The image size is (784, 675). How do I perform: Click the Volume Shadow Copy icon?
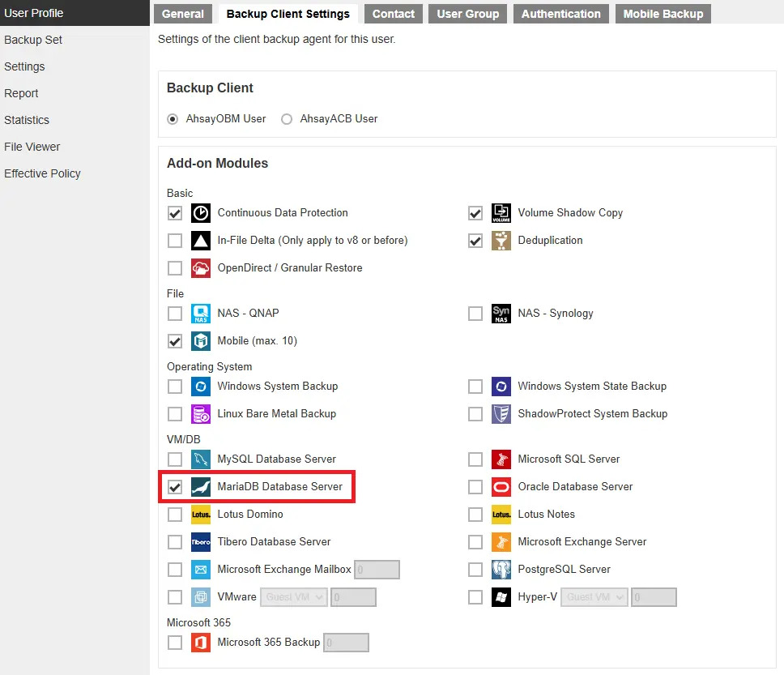point(501,213)
